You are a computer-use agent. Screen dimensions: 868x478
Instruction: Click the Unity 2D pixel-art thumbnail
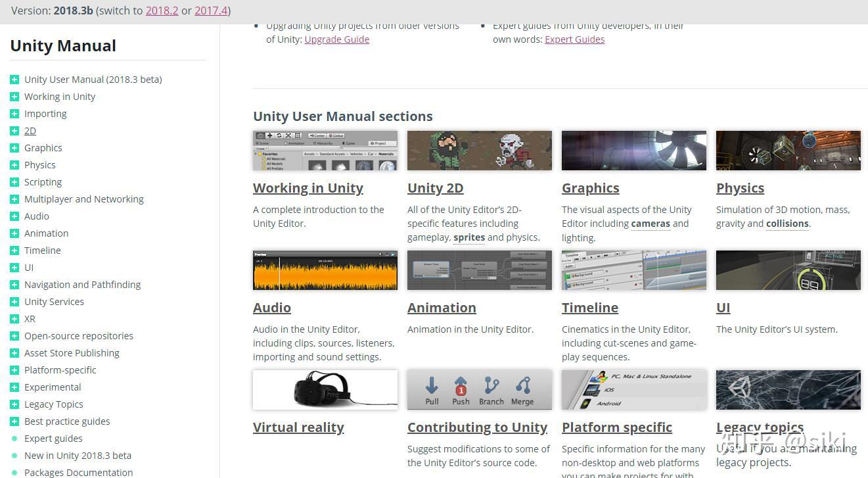pos(480,151)
